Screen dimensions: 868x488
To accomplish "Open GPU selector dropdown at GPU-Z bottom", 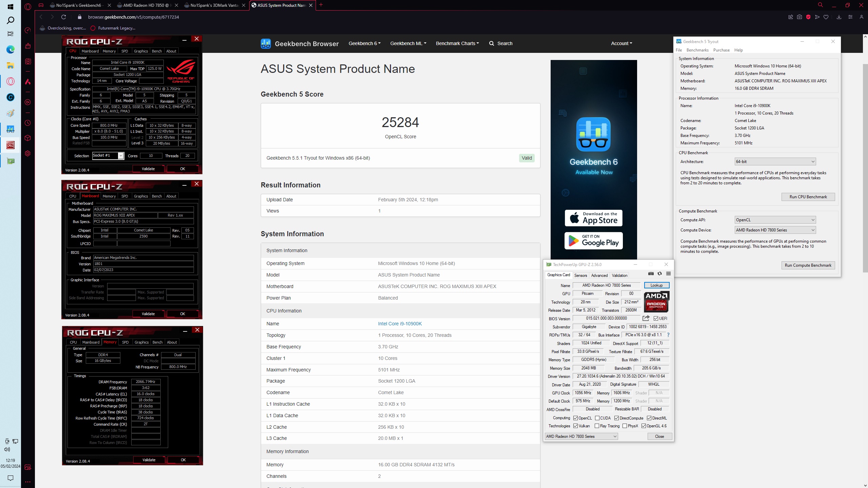I will [x=581, y=436].
